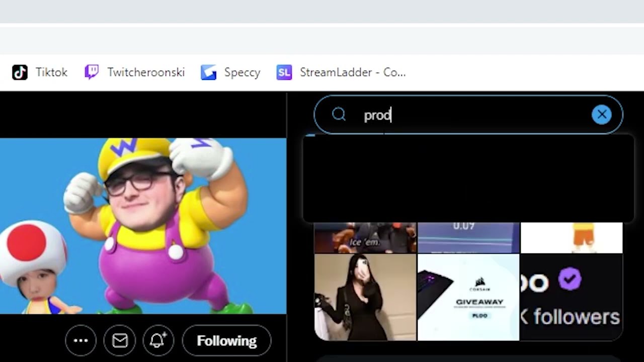Click the Following button
The width and height of the screenshot is (644, 362).
click(x=226, y=341)
